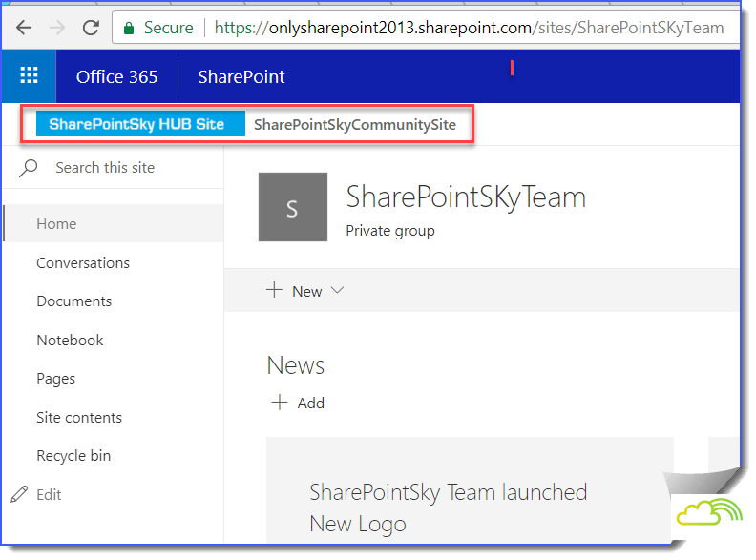Click the Edit navigation link
Viewport: 756px width, 560px height.
[x=49, y=495]
